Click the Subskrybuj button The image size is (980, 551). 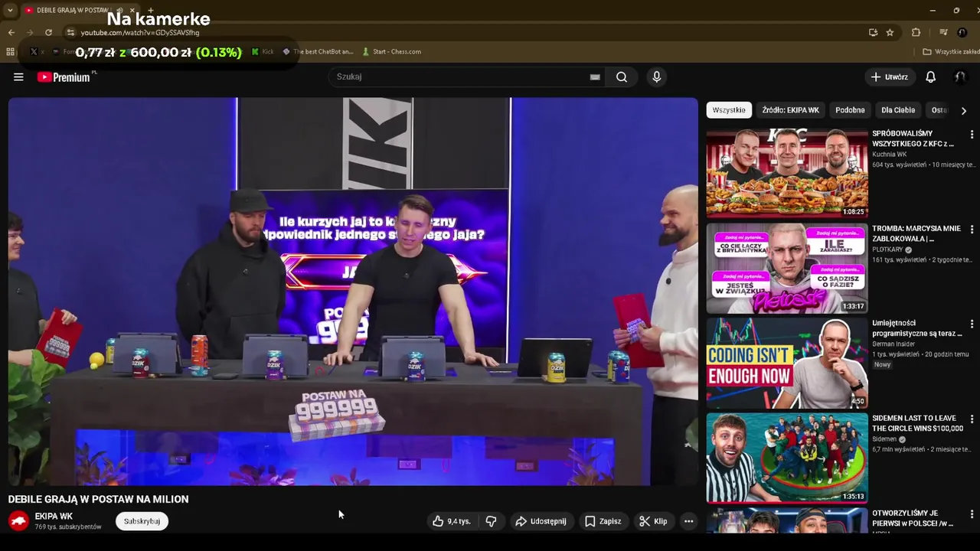point(142,521)
